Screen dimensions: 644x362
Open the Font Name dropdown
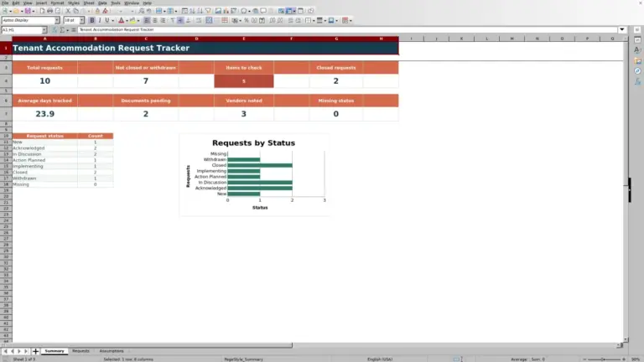[57, 20]
